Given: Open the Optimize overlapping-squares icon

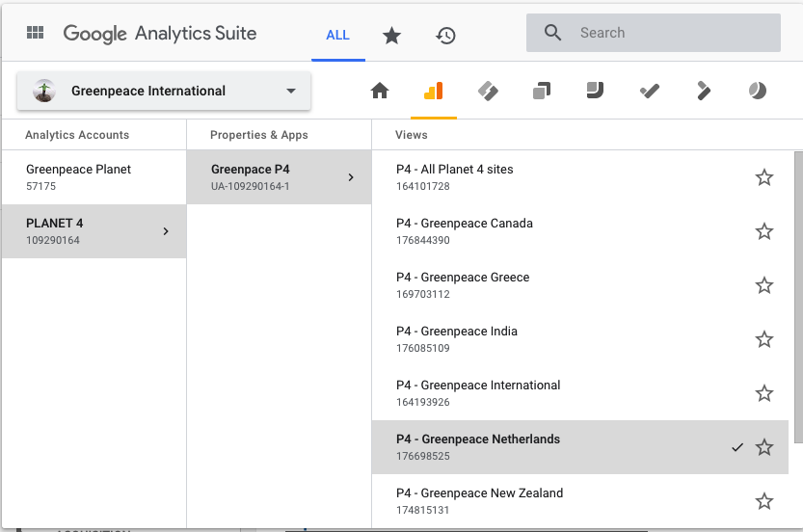Looking at the screenshot, I should [542, 92].
